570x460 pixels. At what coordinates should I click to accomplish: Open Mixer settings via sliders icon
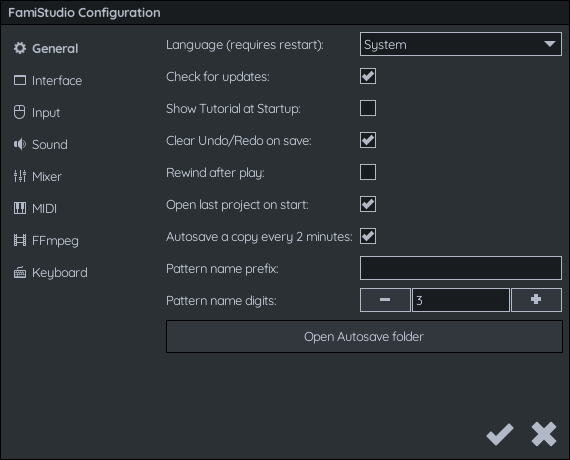tap(20, 176)
